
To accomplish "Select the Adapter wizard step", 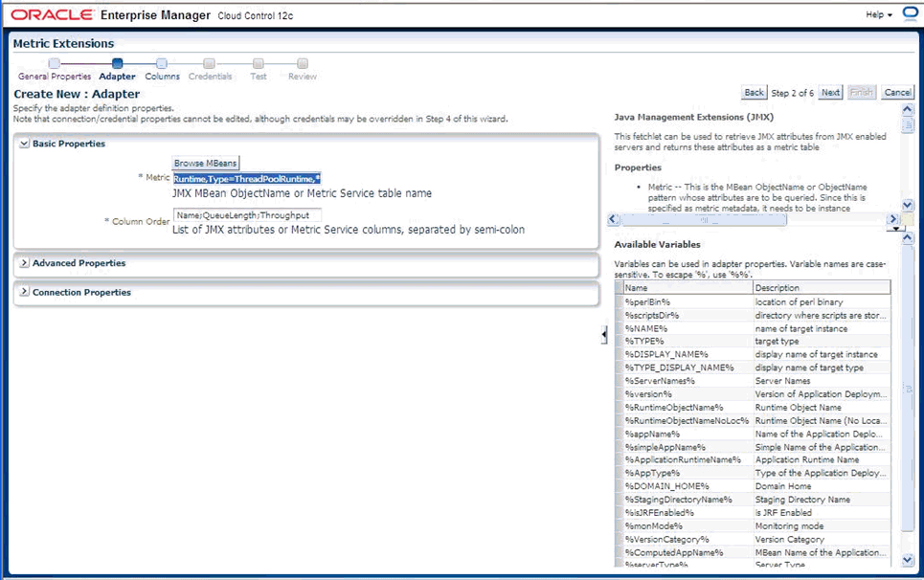I will tap(117, 77).
